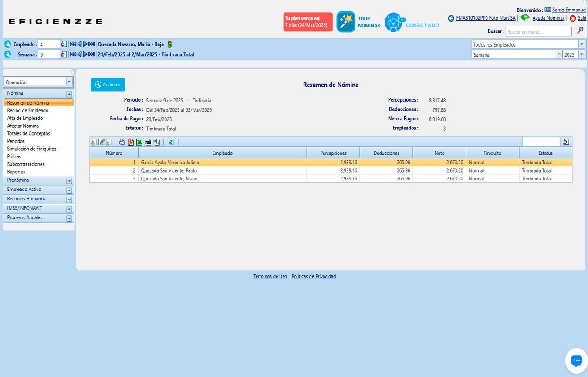This screenshot has width=588, height=377.
Task: Click the edit record pencil icon
Action: pos(101,142)
